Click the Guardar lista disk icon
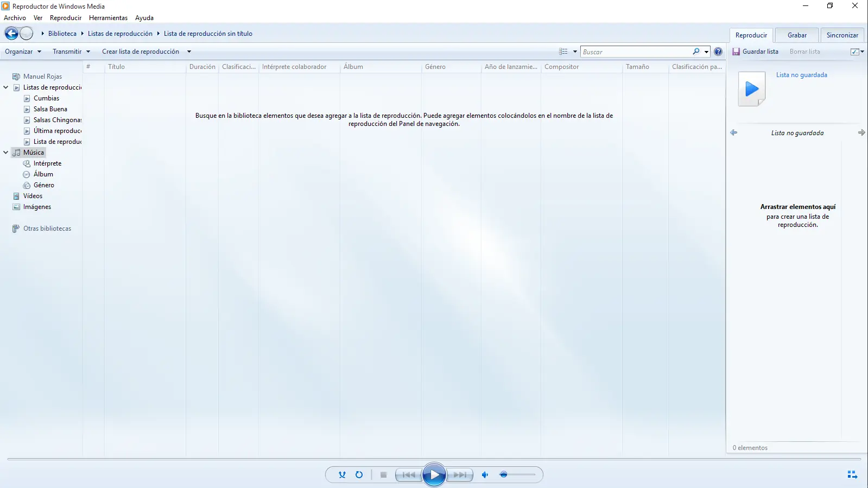Viewport: 868px width, 488px height. (736, 52)
